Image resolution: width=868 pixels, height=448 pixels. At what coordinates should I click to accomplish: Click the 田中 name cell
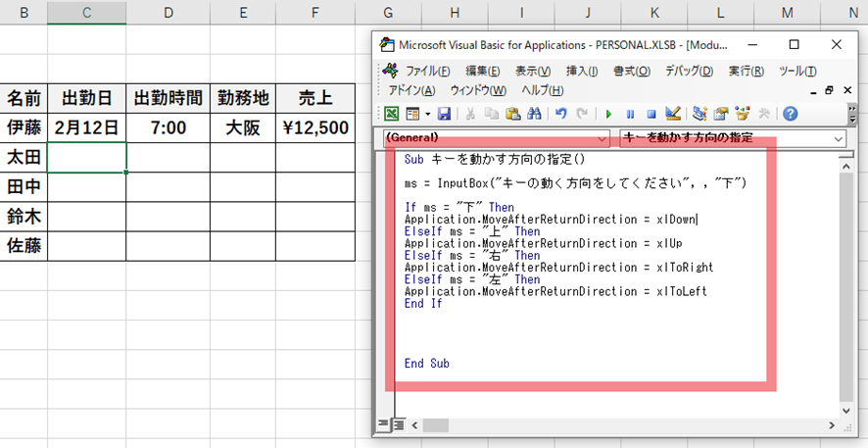coord(24,186)
